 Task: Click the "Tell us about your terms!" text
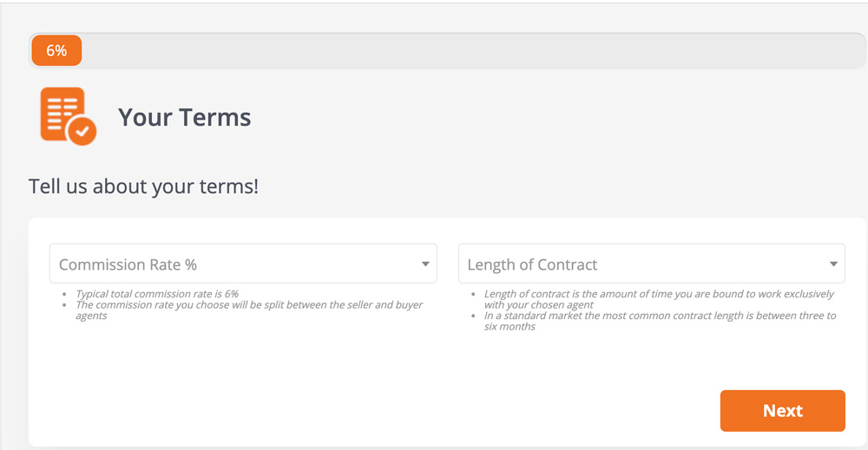click(x=143, y=186)
